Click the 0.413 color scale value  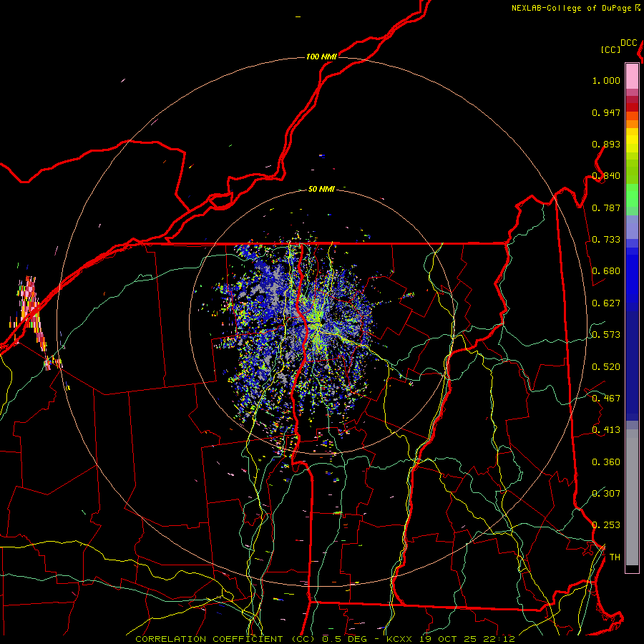coord(606,430)
